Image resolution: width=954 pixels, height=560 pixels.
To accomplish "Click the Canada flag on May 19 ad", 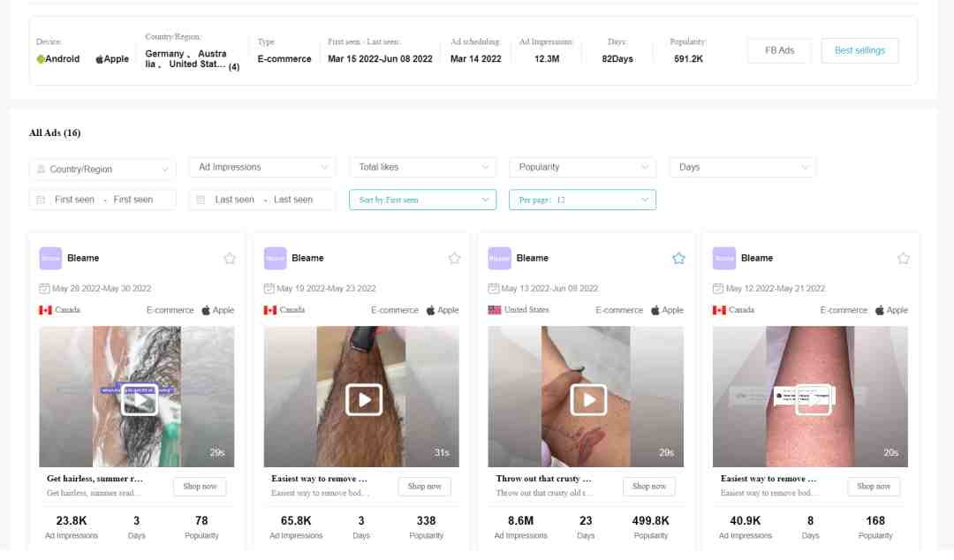I will 270,310.
